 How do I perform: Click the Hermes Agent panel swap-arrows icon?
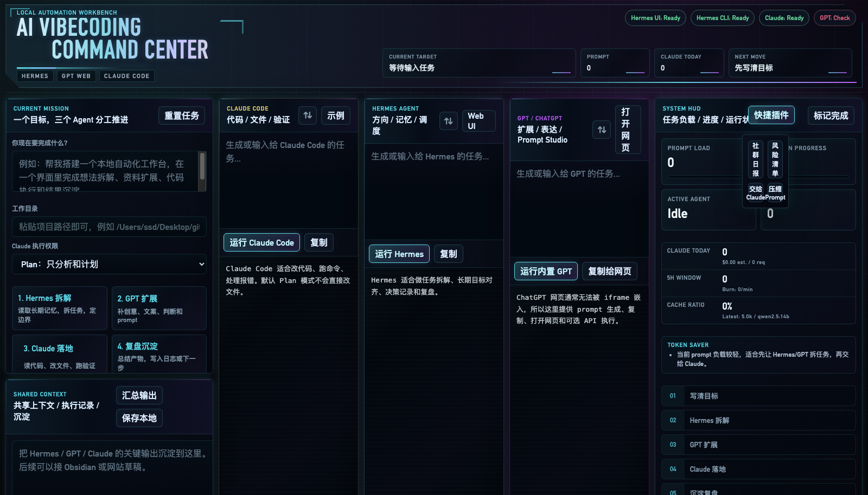(x=448, y=121)
